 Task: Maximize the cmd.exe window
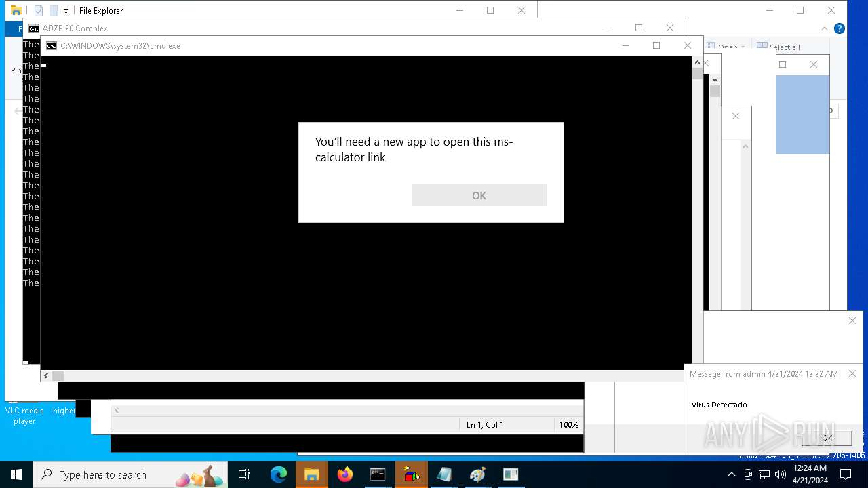click(656, 45)
